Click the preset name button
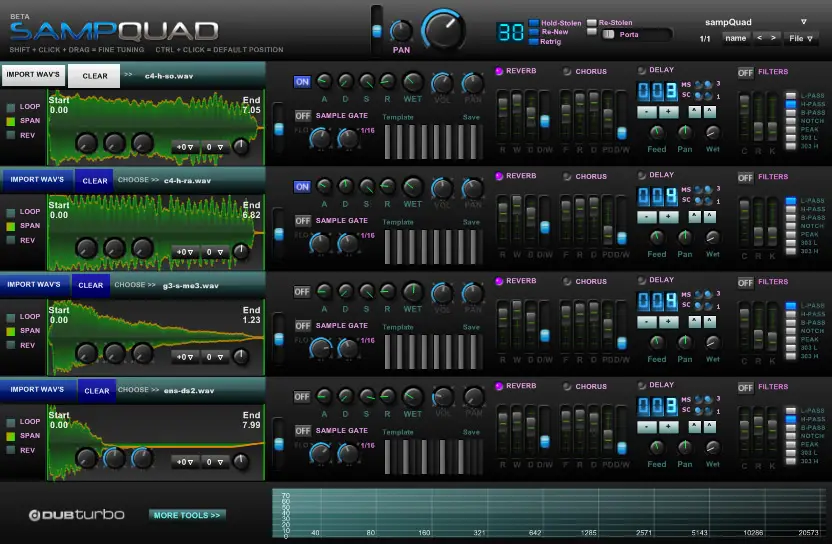This screenshot has height=544, width=832. 735,38
